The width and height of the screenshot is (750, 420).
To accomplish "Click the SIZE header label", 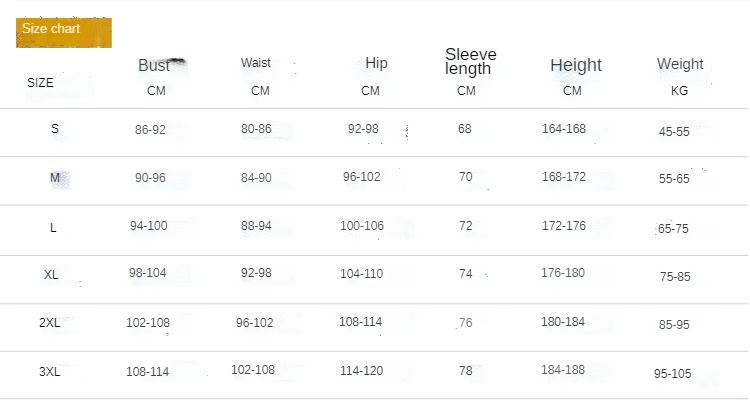I will (x=41, y=83).
